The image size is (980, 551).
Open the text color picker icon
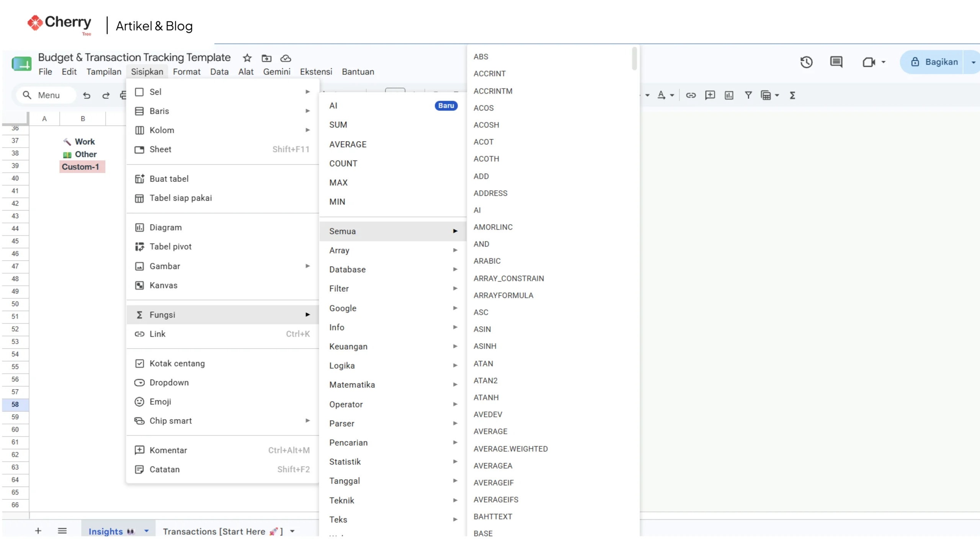[x=661, y=95]
